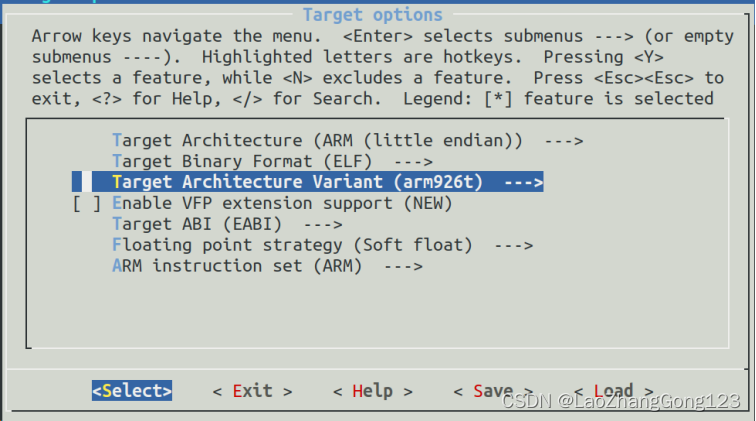Image resolution: width=756 pixels, height=421 pixels.
Task: Toggle the Enable VFP extension support checkbox
Action: point(87,204)
